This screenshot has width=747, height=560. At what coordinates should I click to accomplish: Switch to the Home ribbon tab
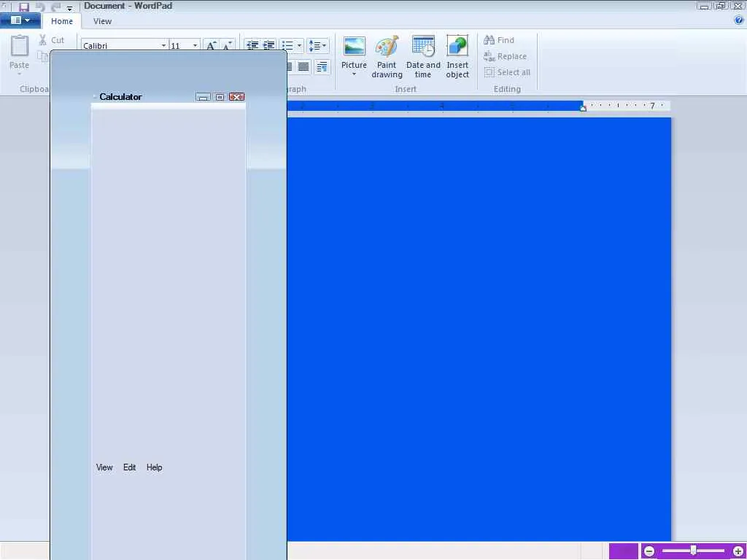[x=62, y=21]
